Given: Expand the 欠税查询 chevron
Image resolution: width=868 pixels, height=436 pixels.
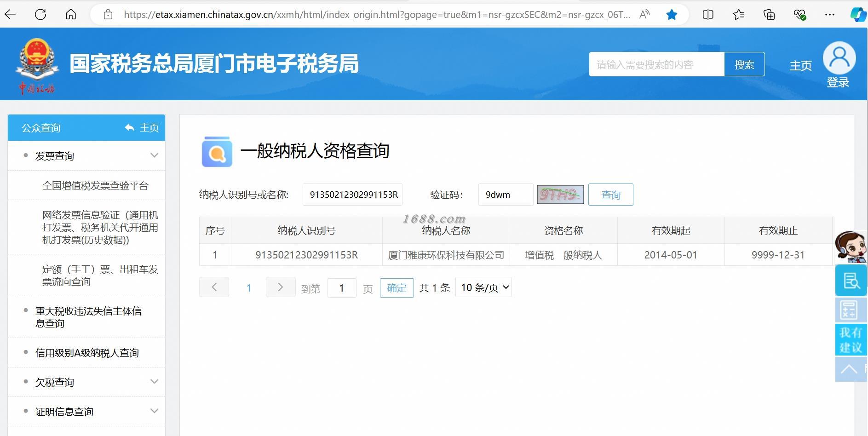Looking at the screenshot, I should point(154,382).
